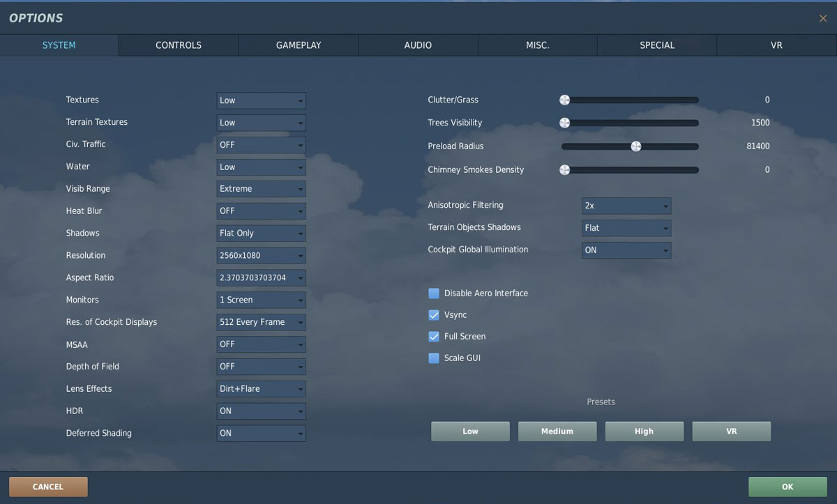Go to the VR tab

coord(776,45)
